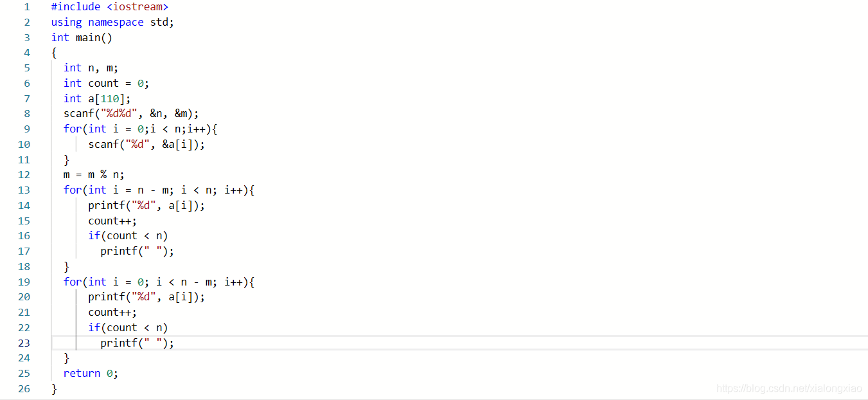The width and height of the screenshot is (868, 400).
Task: Click the for loop starting 'i = n - m'
Action: pos(159,190)
